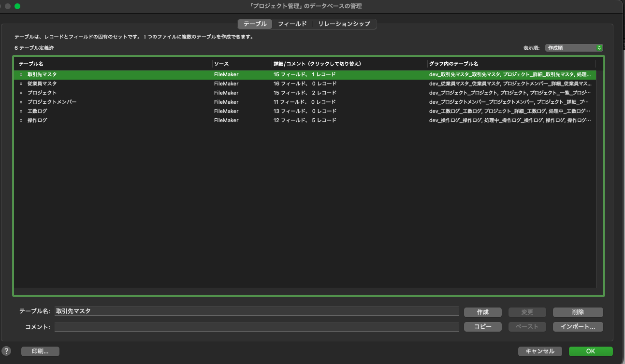Click the reorder handle icon beside 工数ログ
Screen dimensions: 625x364
tap(21, 112)
